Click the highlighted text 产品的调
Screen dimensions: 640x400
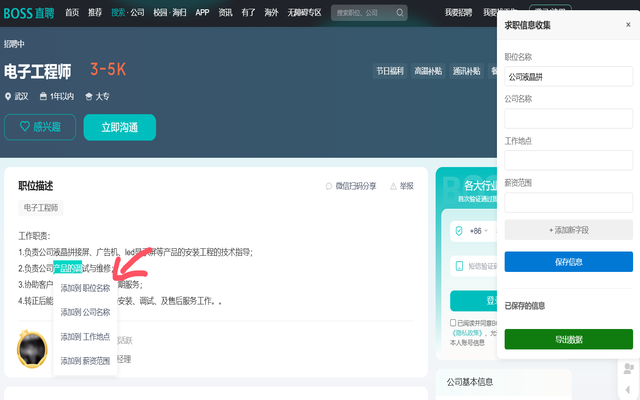pos(68,268)
